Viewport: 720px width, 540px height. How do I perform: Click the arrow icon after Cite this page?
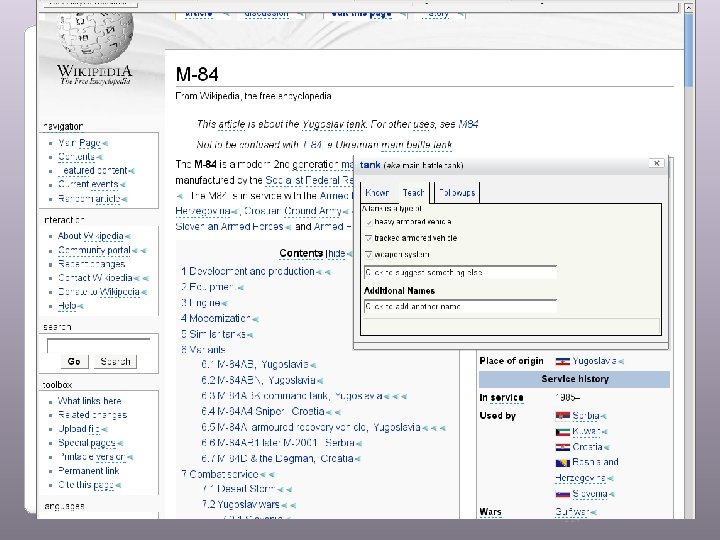(118, 485)
